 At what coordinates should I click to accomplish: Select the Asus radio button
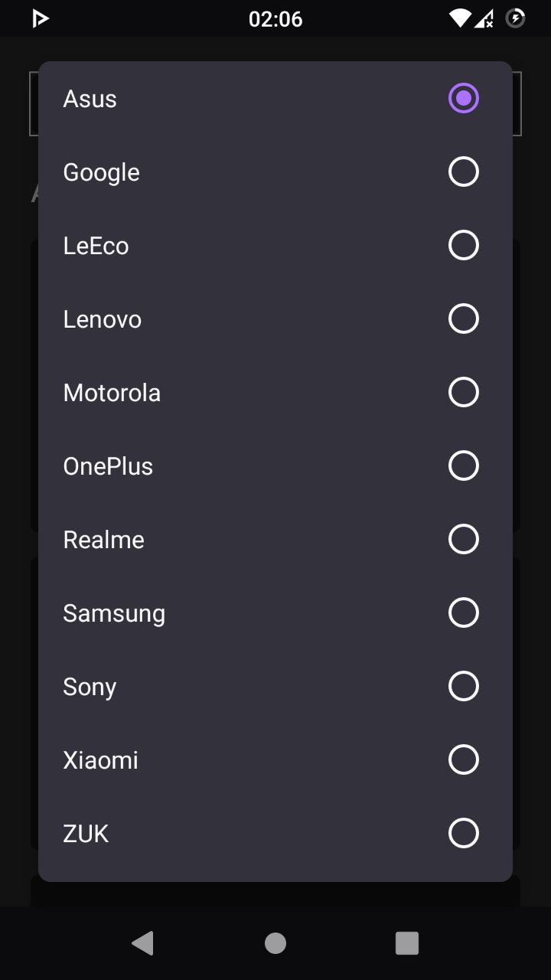463,98
